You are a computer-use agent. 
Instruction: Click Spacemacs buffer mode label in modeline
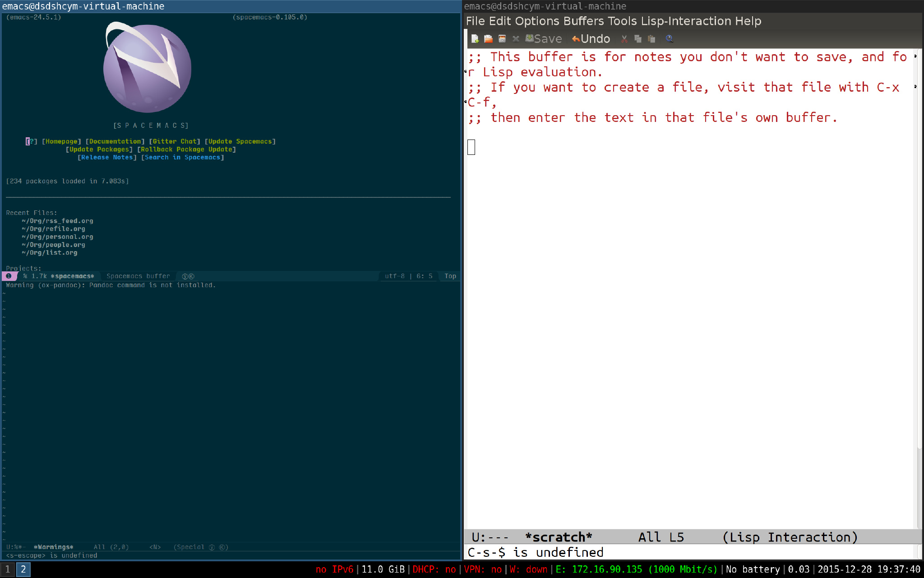pos(138,276)
